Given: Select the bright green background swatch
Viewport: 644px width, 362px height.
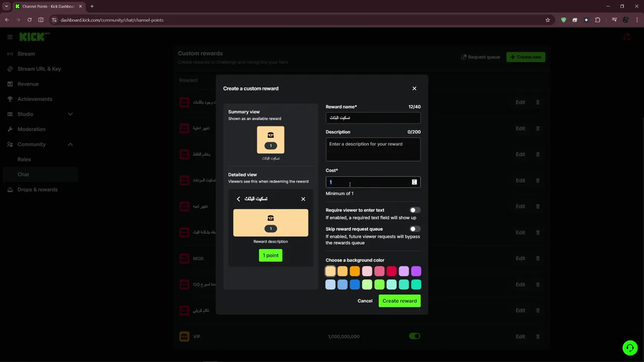Looking at the screenshot, I should pos(379,285).
